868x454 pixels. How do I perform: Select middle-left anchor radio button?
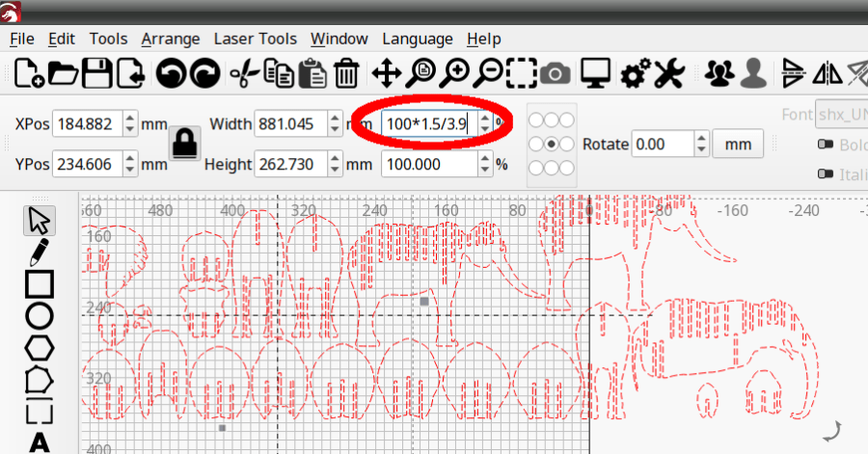pos(536,145)
